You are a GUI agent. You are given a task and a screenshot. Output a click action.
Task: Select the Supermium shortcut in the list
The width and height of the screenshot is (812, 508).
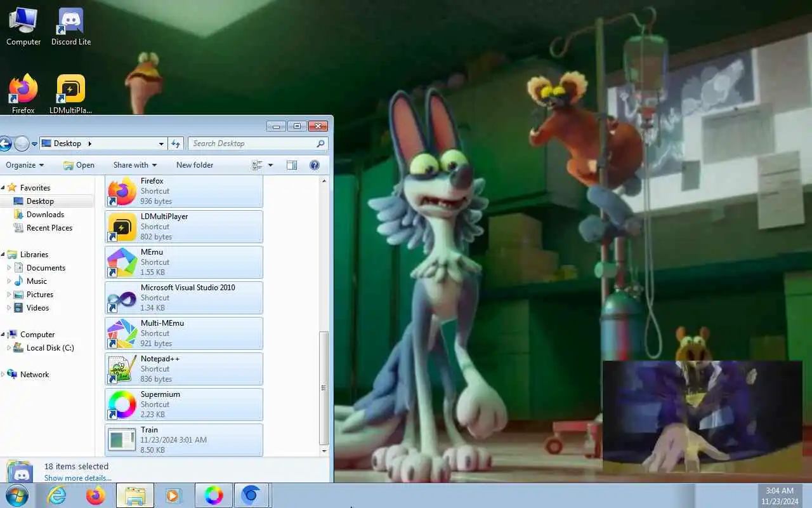[184, 404]
